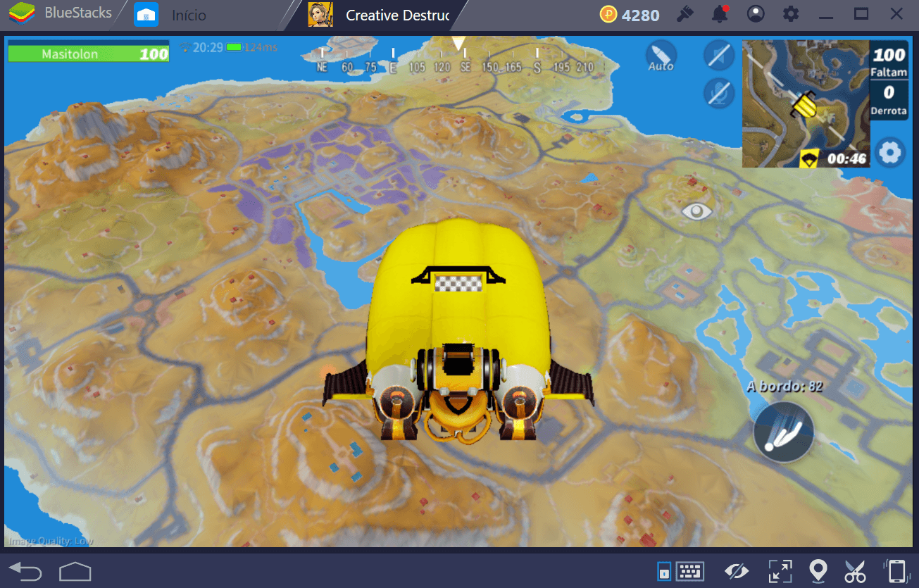
Task: Click the Android home button
Action: tap(75, 571)
